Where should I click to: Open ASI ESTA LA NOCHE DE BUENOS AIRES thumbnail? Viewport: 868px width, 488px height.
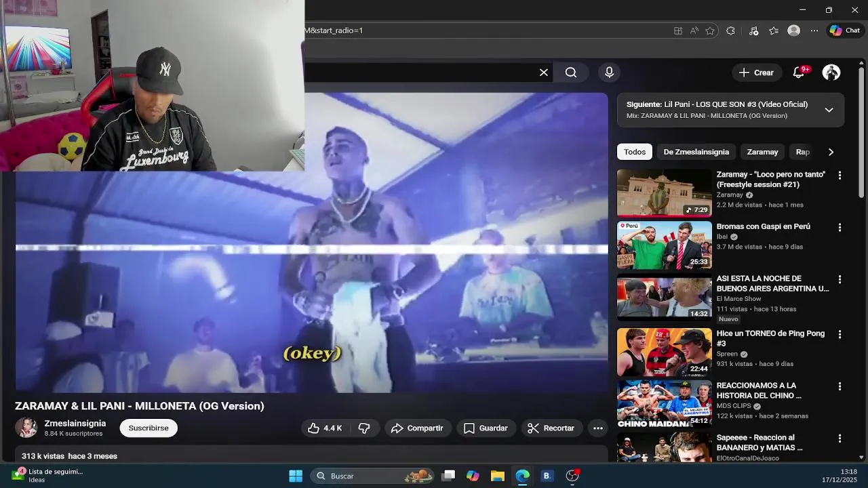(665, 297)
